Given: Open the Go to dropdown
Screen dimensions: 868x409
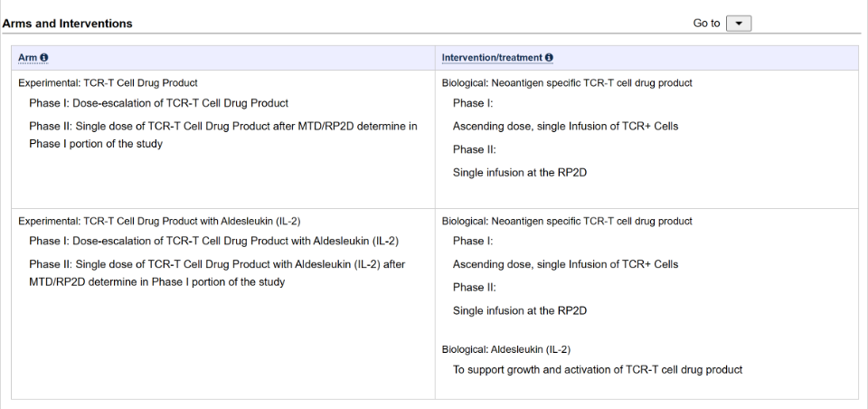Looking at the screenshot, I should coord(738,24).
